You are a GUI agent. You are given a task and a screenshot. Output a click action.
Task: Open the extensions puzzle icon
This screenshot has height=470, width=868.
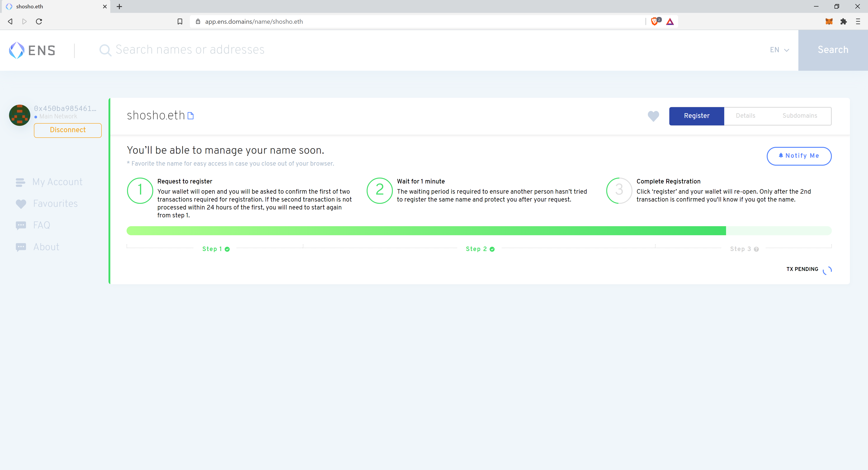(x=843, y=21)
